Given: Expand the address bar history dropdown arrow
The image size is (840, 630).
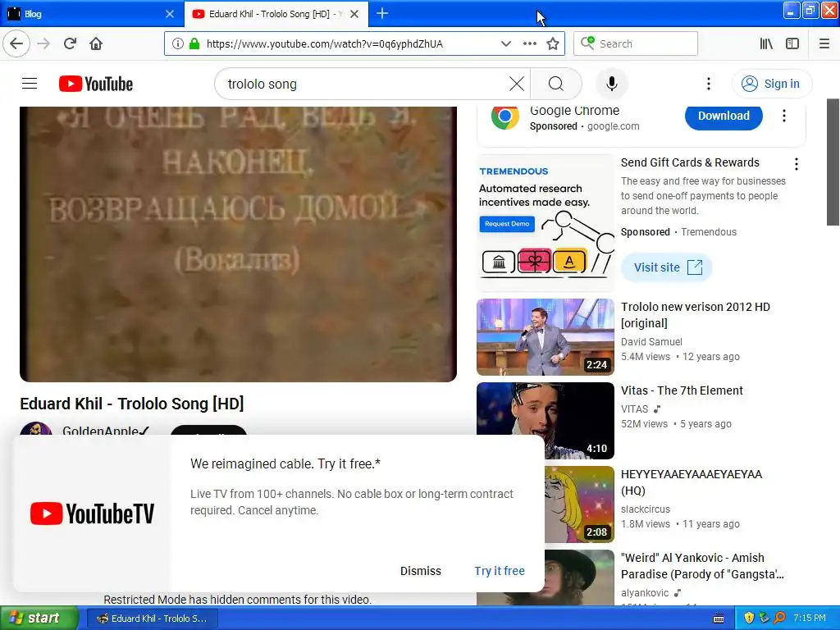Looking at the screenshot, I should pyautogui.click(x=505, y=43).
